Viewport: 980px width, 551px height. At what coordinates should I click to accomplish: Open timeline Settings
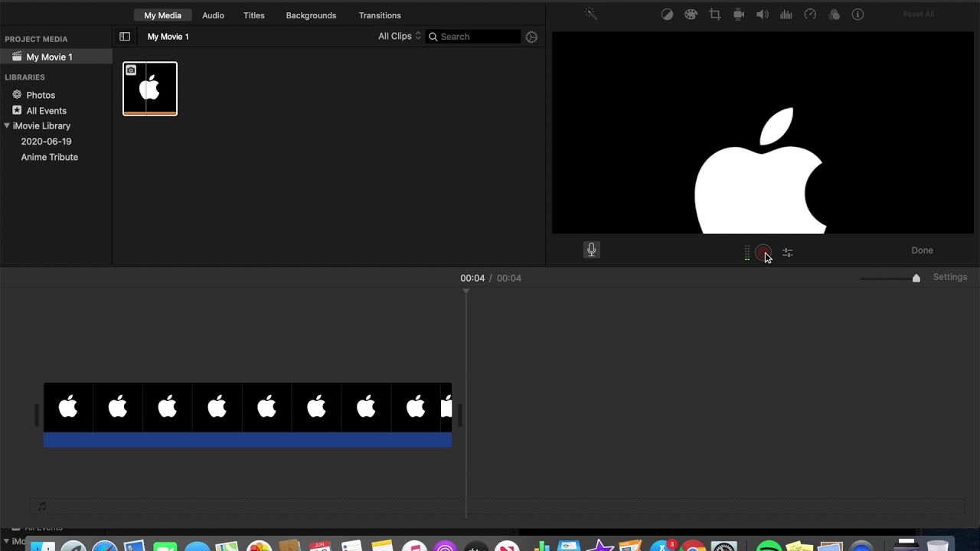[x=950, y=277]
